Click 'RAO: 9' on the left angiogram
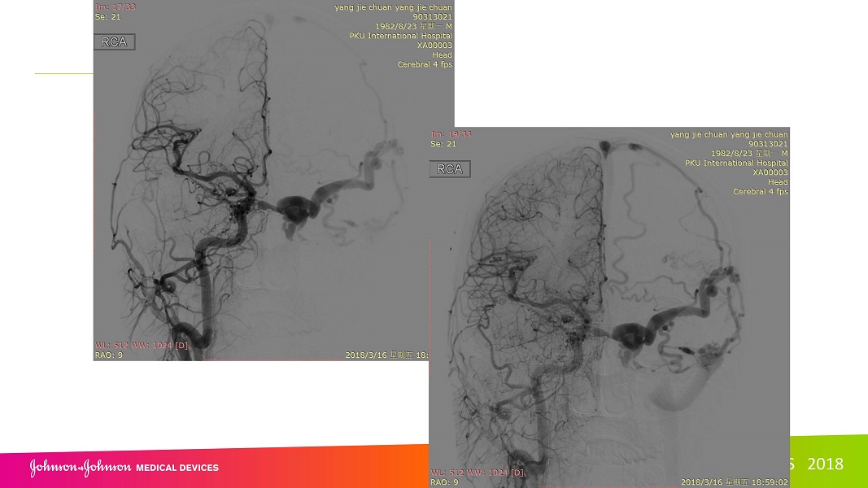This screenshot has width=868, height=488. [x=110, y=355]
